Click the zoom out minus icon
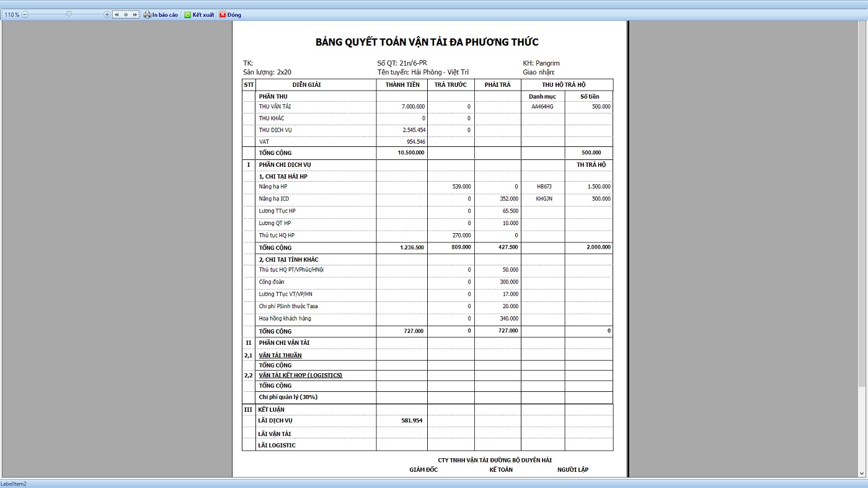 25,14
